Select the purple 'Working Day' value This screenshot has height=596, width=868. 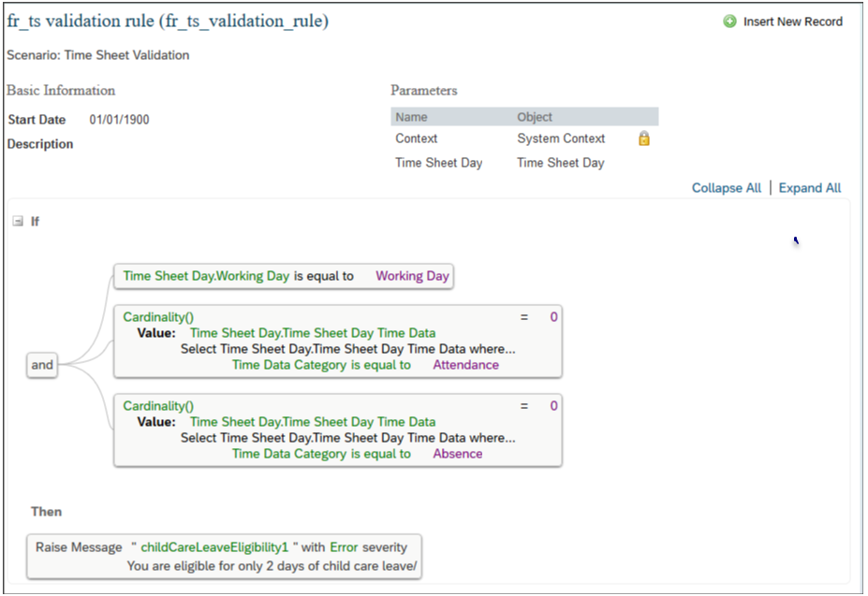click(x=412, y=276)
